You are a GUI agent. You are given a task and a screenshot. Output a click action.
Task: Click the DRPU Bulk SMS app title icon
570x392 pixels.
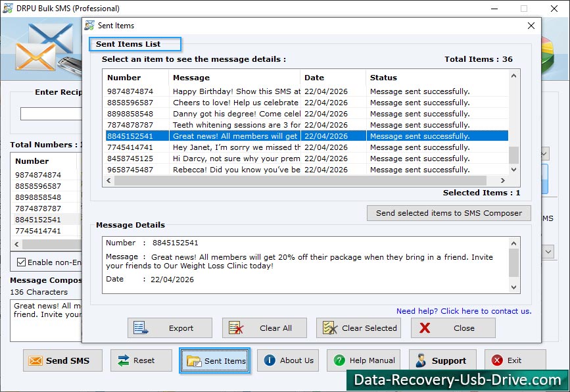[8, 9]
